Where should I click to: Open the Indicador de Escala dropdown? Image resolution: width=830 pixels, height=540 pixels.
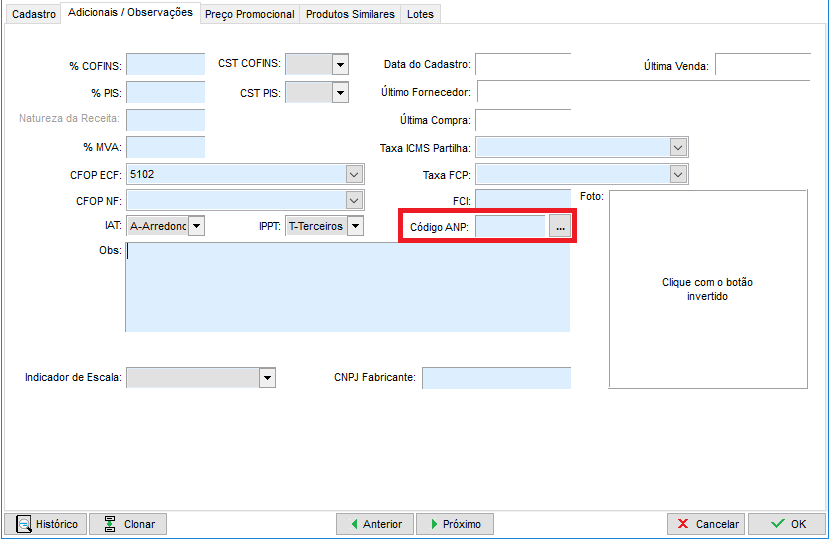coord(267,378)
